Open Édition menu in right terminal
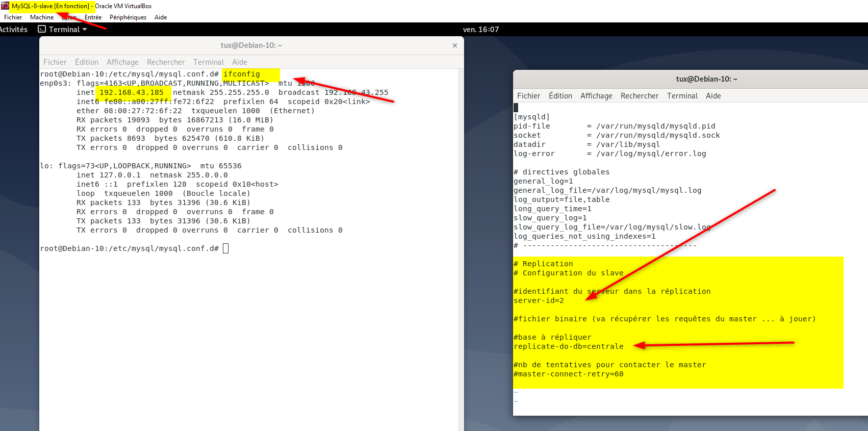This screenshot has width=868, height=431. (x=560, y=96)
